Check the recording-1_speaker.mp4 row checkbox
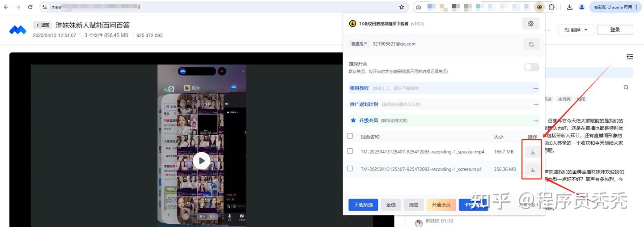644x227 pixels. (x=350, y=151)
